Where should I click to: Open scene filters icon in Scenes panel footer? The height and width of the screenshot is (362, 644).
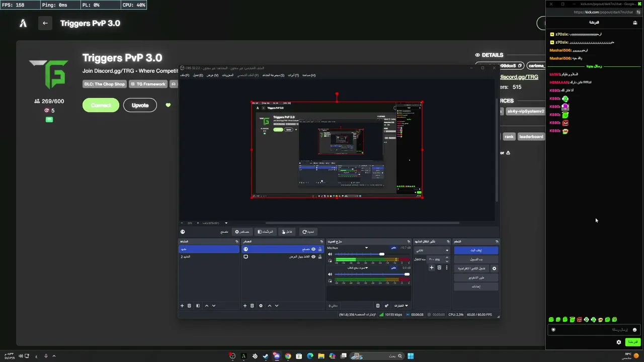coord(198,306)
